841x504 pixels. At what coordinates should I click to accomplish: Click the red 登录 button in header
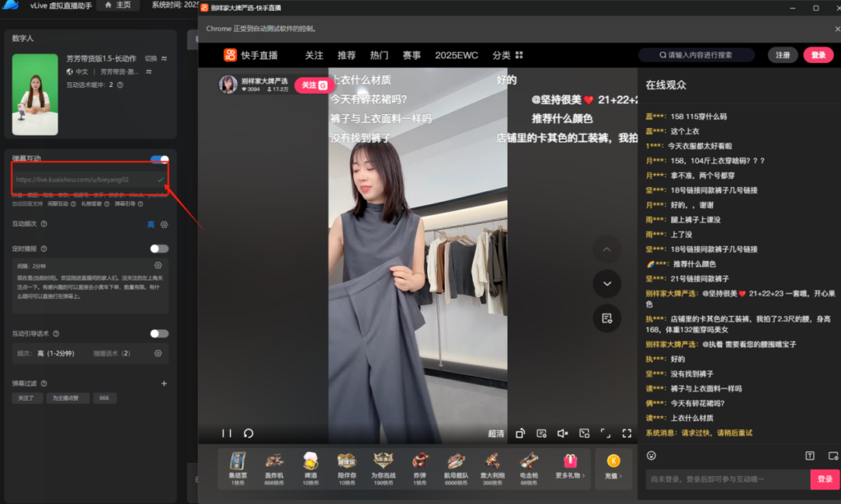pyautogui.click(x=818, y=55)
